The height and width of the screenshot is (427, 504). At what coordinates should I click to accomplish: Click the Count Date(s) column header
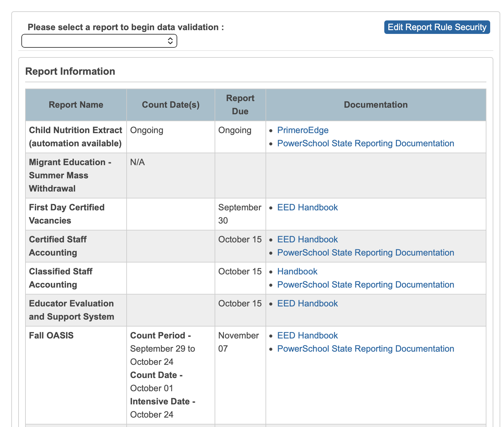171,105
